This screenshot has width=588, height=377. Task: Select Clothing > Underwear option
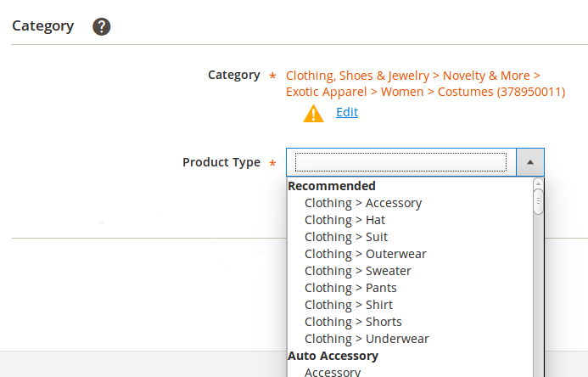tap(367, 339)
